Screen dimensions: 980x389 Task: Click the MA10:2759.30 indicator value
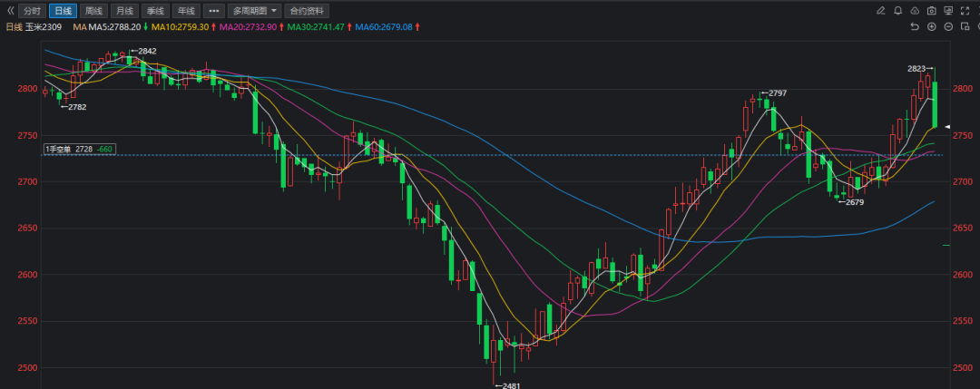click(x=180, y=27)
